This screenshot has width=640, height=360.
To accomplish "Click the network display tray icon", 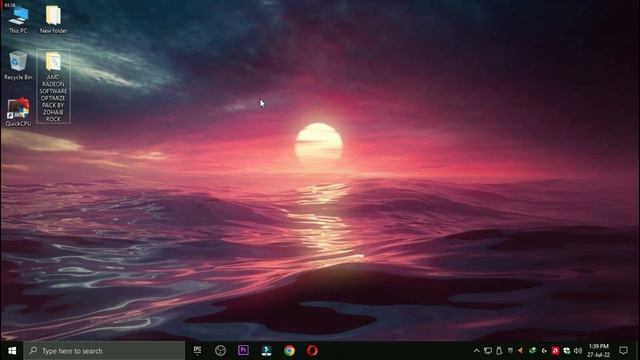I will 488,351.
